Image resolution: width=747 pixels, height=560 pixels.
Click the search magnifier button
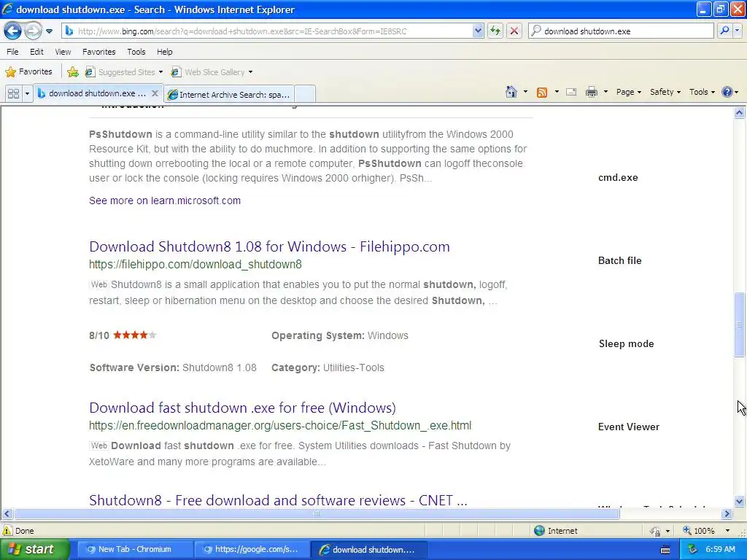[724, 31]
